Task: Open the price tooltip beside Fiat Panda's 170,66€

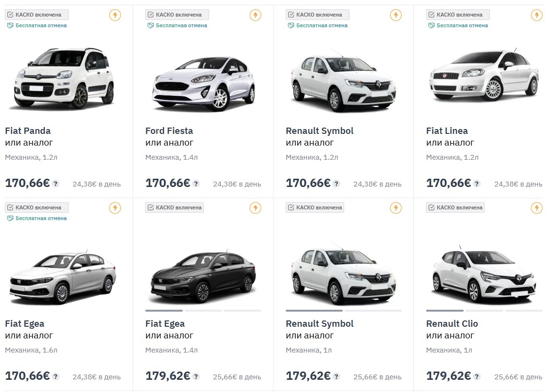Action: (x=56, y=184)
